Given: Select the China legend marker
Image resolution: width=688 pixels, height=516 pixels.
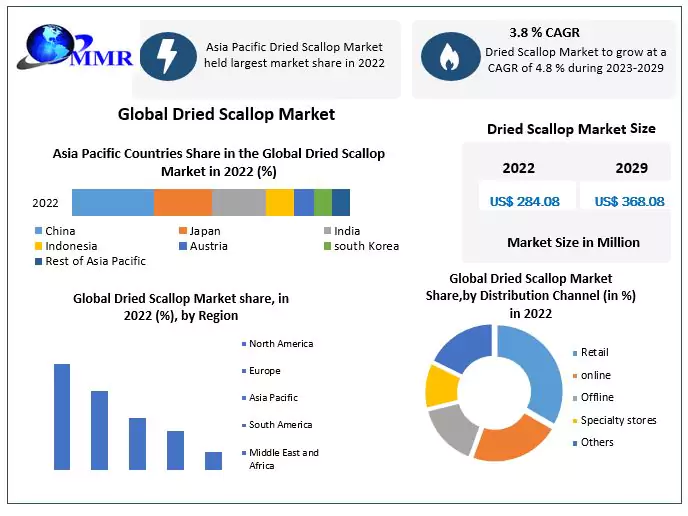Looking at the screenshot, I should coord(38,231).
